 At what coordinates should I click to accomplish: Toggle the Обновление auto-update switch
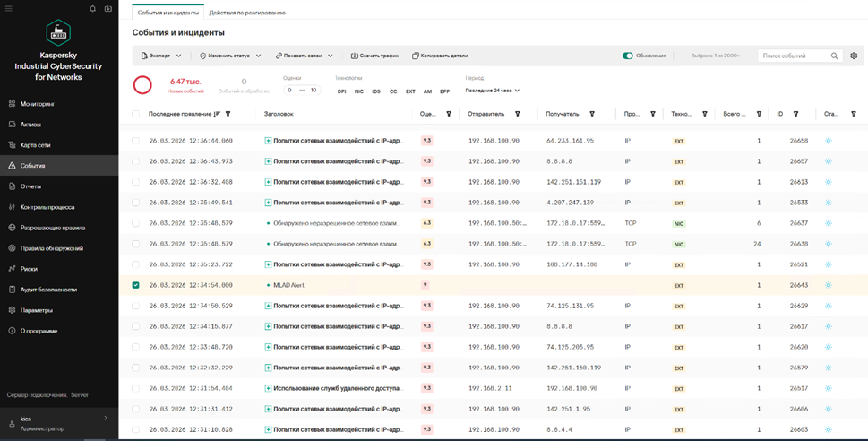pyautogui.click(x=628, y=56)
